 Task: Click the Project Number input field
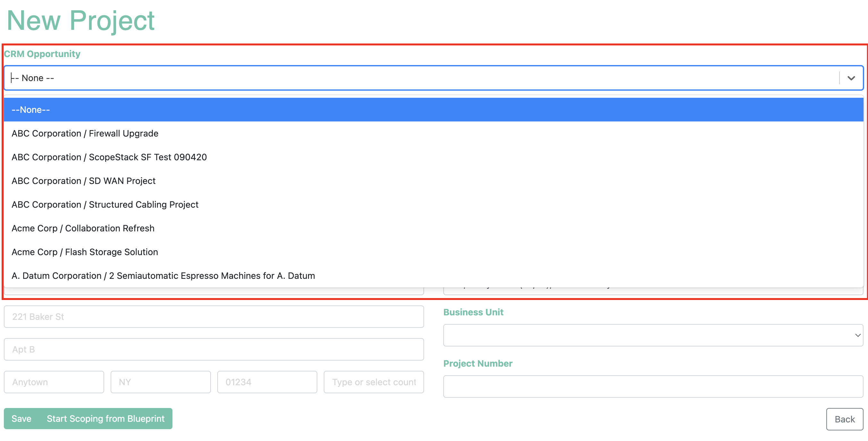653,387
